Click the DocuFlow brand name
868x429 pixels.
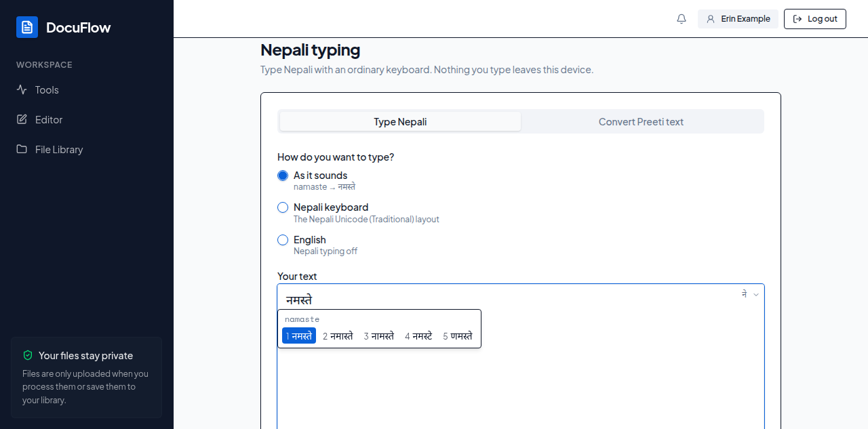click(x=78, y=27)
